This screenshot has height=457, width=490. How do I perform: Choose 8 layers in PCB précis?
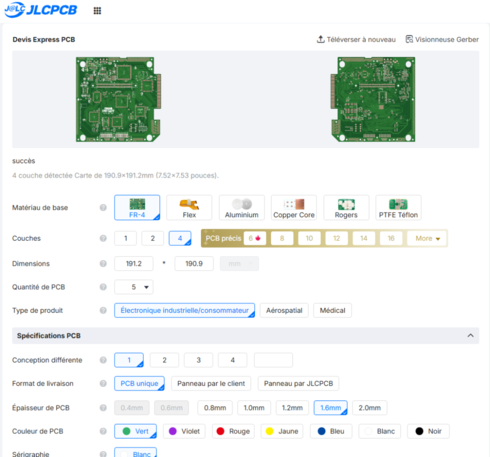[282, 238]
